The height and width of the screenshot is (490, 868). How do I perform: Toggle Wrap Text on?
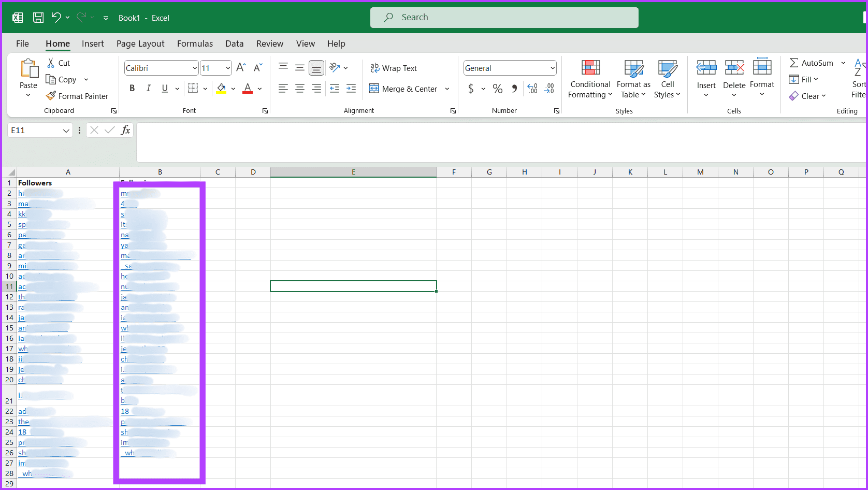[x=394, y=68]
